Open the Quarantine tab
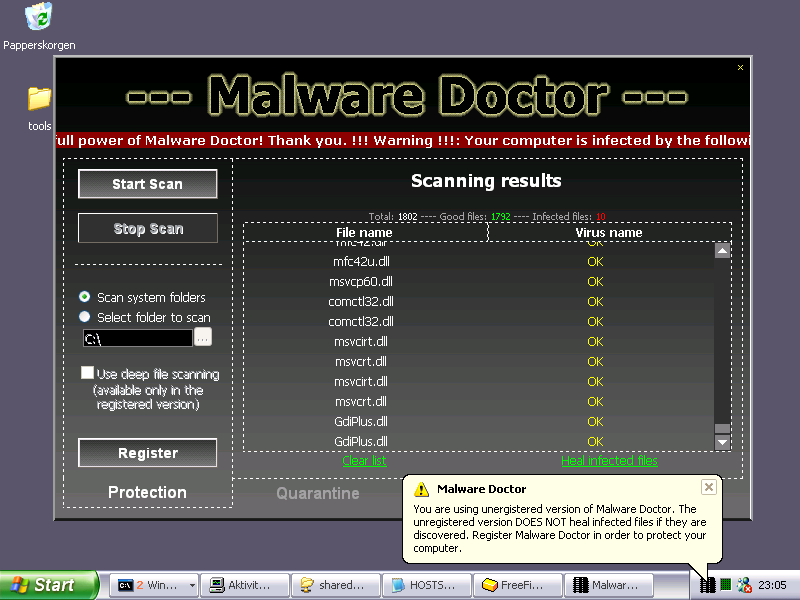 (x=318, y=493)
